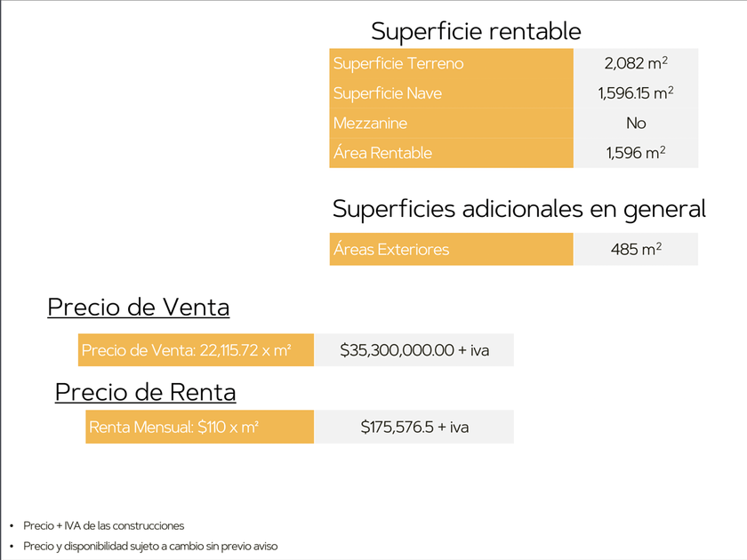Click the underlined "Precio de Renta" heading

pos(145,392)
